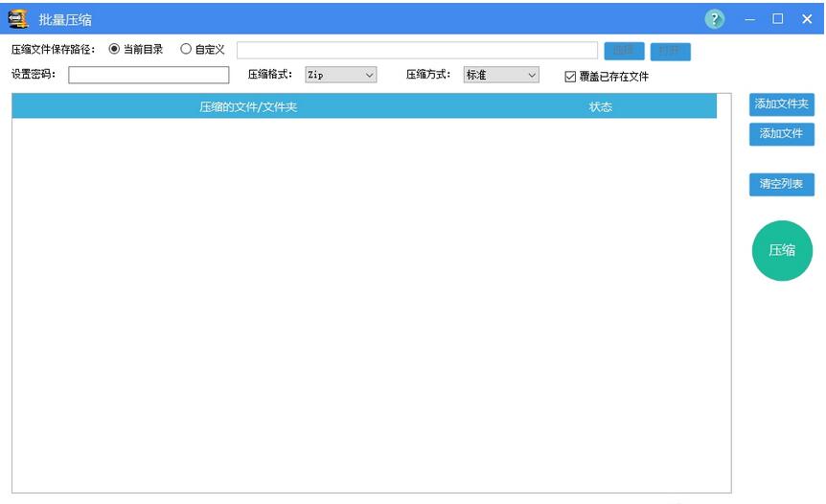Click the 批量压缩 app logo icon
Screen dimensions: 826x504
18,19
